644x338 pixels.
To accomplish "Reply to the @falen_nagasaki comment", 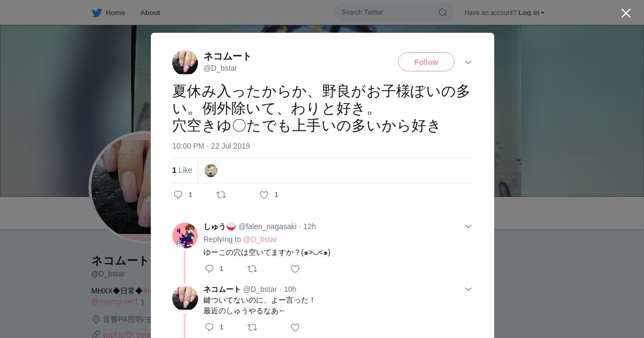I will click(209, 269).
